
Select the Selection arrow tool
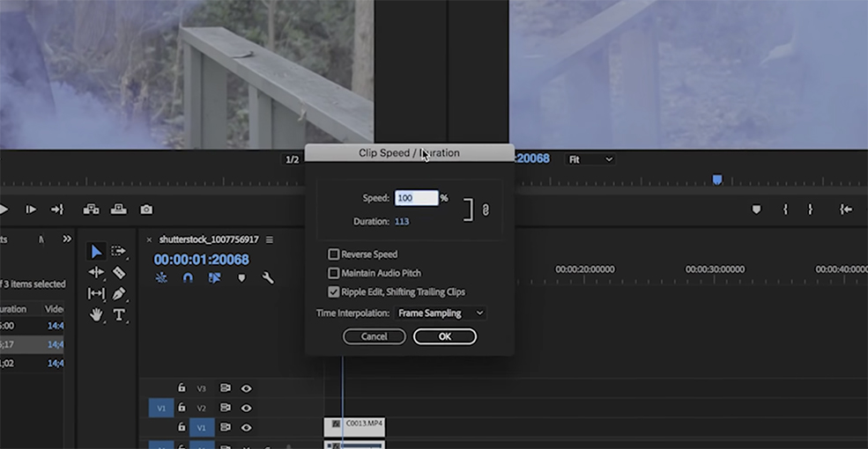coord(96,252)
